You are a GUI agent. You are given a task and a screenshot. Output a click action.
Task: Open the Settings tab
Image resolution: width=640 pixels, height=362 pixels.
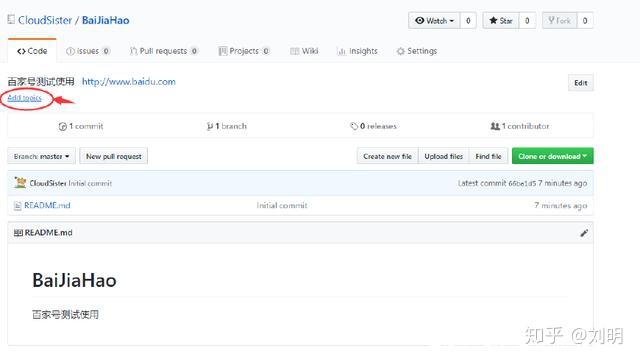point(417,51)
